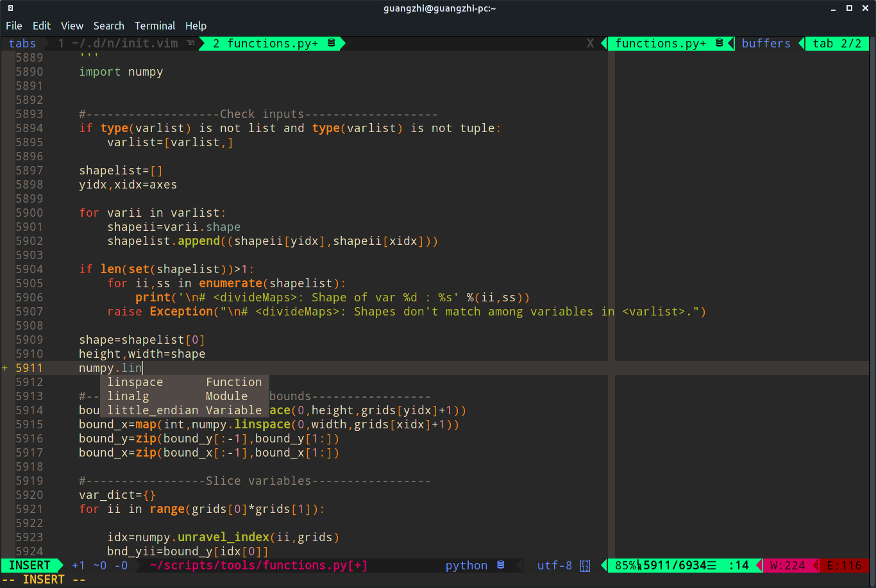Viewport: 876px width, 588px height.
Task: Click the error count E:116 indicator
Action: (x=845, y=565)
